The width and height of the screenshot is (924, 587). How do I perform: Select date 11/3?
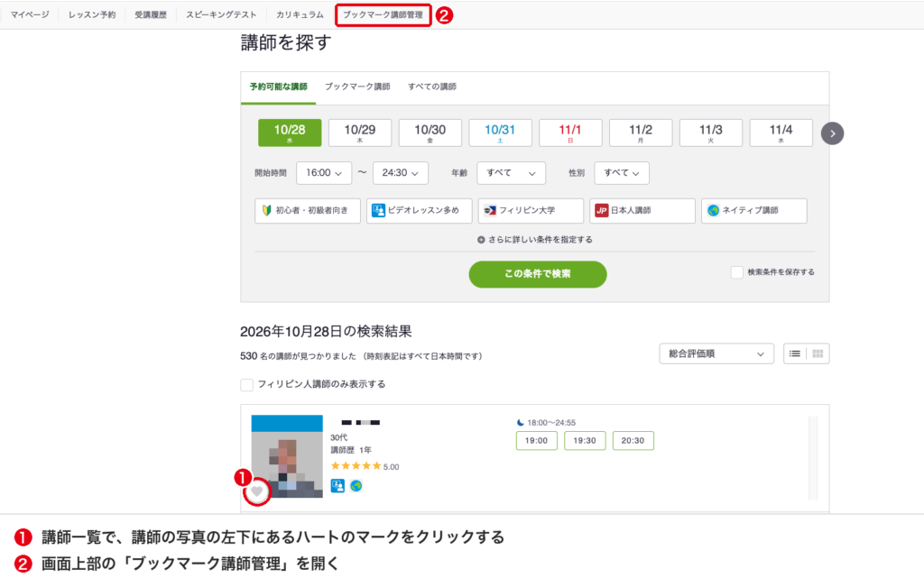coord(711,133)
